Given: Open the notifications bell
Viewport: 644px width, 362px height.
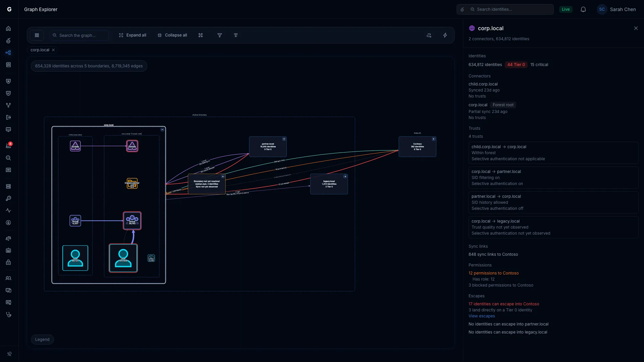Looking at the screenshot, I should [x=583, y=9].
